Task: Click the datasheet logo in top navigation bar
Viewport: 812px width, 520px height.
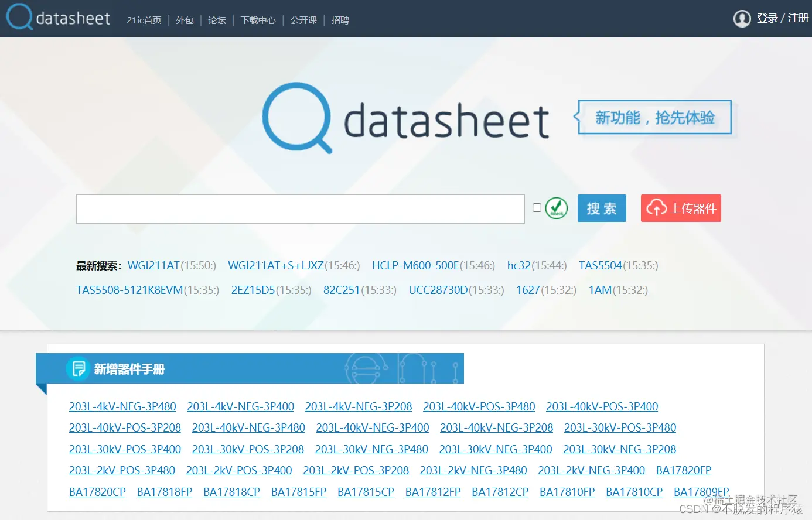Action: [x=58, y=18]
